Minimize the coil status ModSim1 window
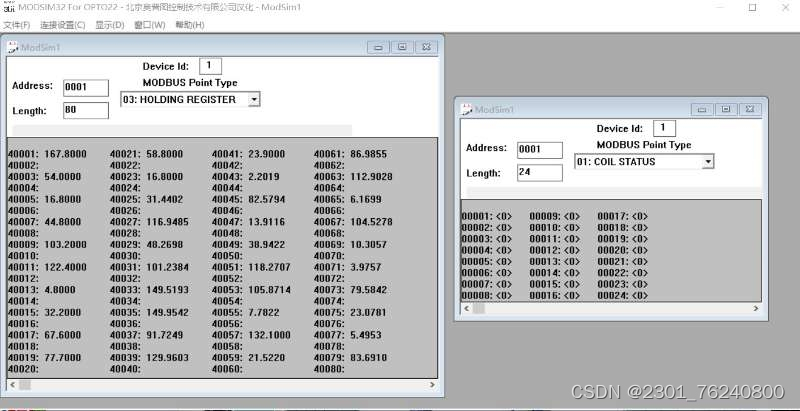This screenshot has height=411, width=800. [x=702, y=109]
